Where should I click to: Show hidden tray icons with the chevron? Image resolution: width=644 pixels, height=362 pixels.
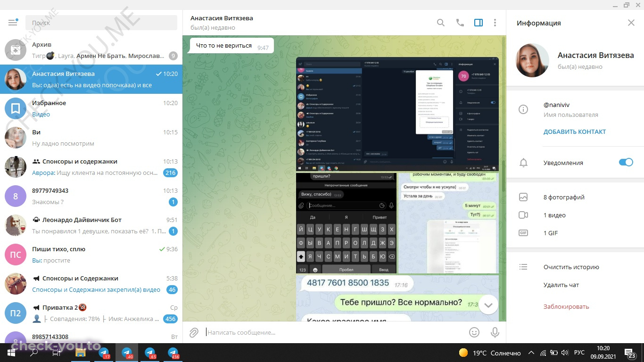[531, 353]
